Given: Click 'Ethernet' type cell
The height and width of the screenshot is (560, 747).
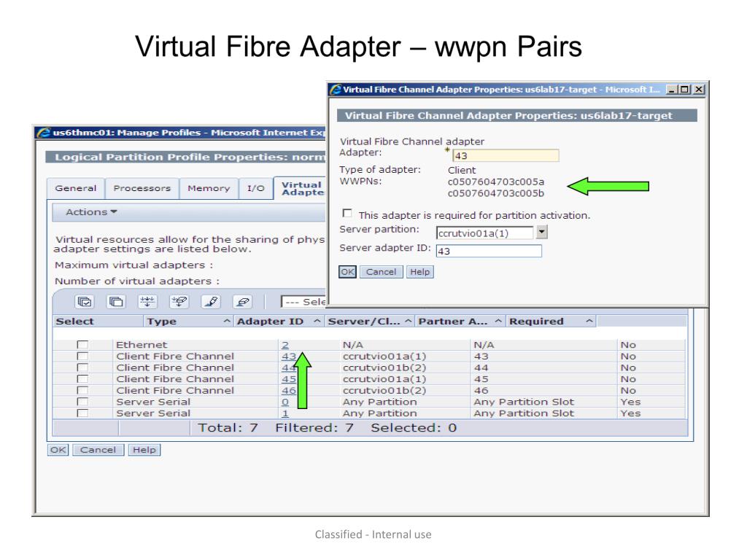Looking at the screenshot, I should click(142, 345).
